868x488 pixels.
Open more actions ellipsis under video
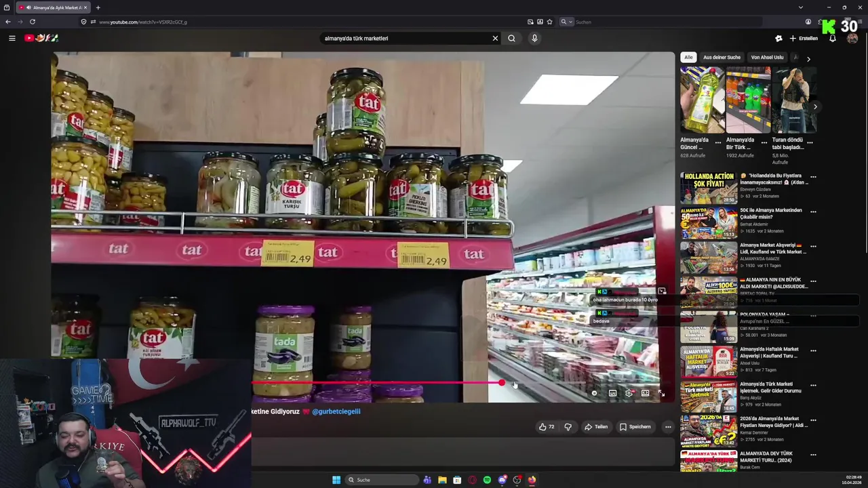(x=668, y=427)
